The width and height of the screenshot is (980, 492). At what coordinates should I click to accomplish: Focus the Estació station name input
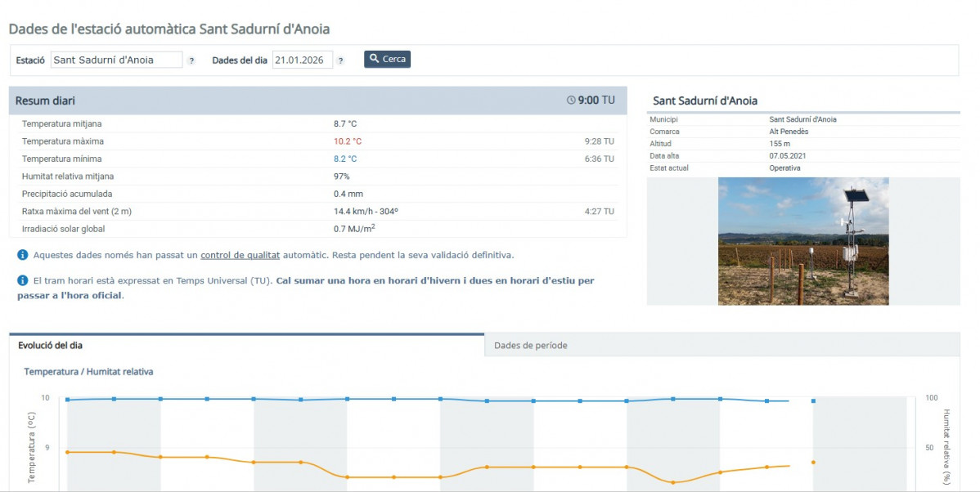point(116,60)
